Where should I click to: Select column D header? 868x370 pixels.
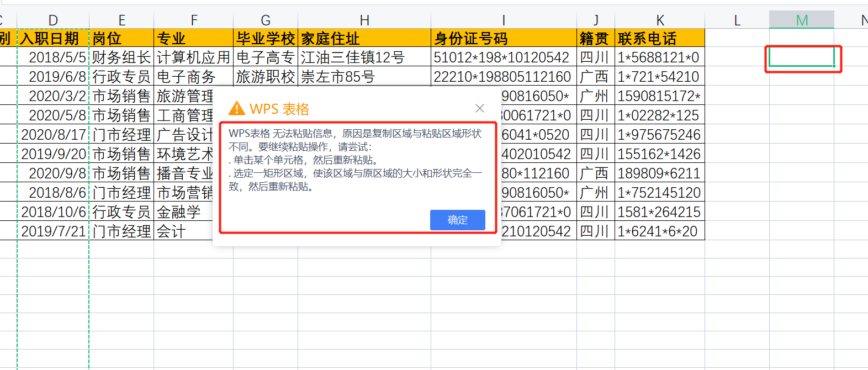53,20
